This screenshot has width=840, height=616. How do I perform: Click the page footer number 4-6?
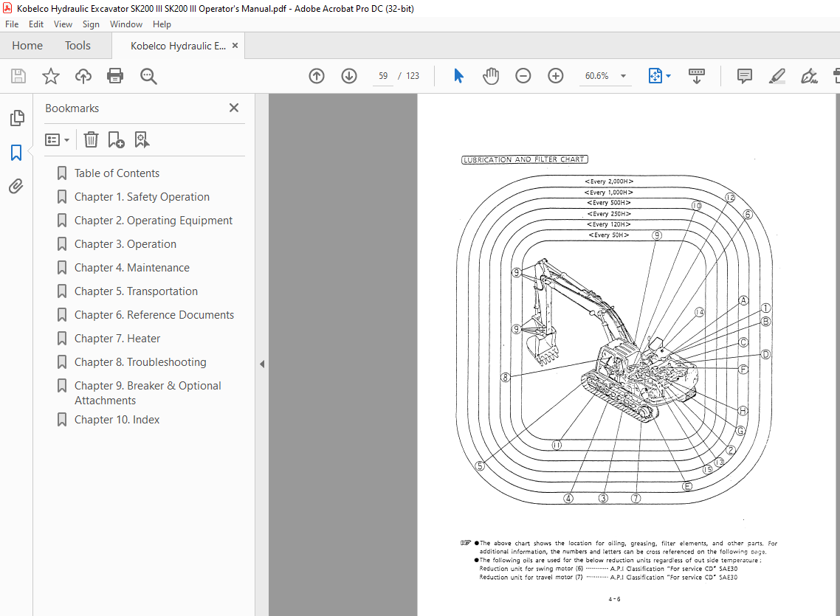pyautogui.click(x=614, y=599)
